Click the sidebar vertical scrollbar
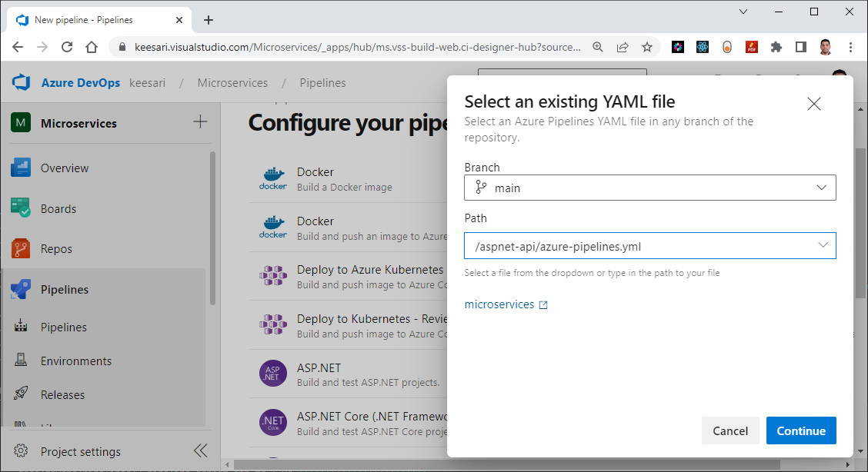Viewport: 868px width, 472px height. tap(213, 228)
